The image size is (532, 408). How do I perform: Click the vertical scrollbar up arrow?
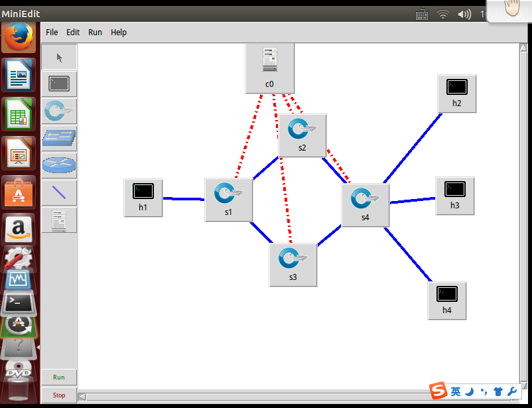[x=523, y=48]
